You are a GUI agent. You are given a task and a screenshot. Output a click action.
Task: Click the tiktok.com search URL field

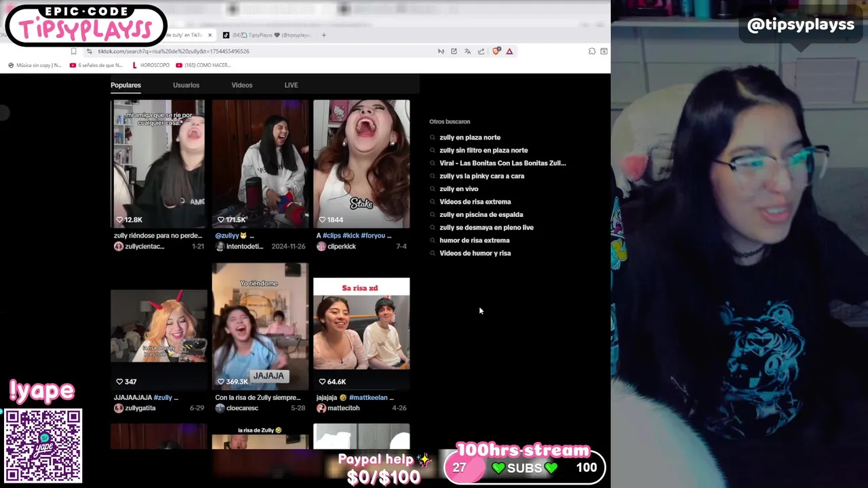(x=174, y=51)
